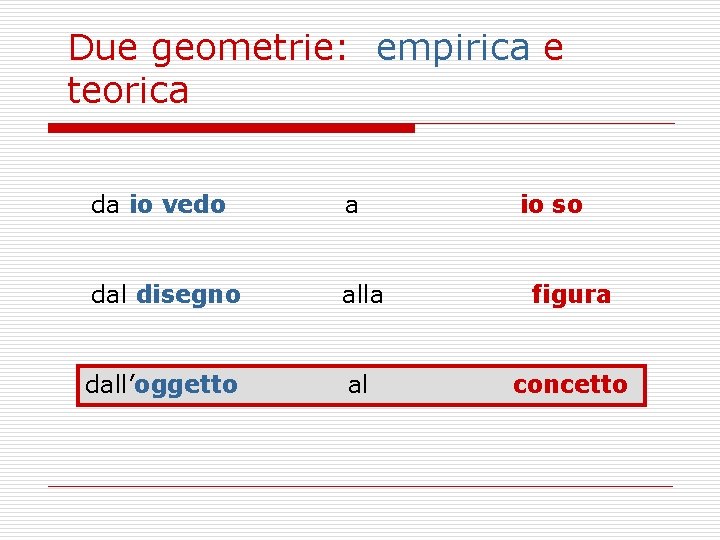The height and width of the screenshot is (540, 720).
Task: Select the blue phrase 'io vedo'
Action: point(178,204)
